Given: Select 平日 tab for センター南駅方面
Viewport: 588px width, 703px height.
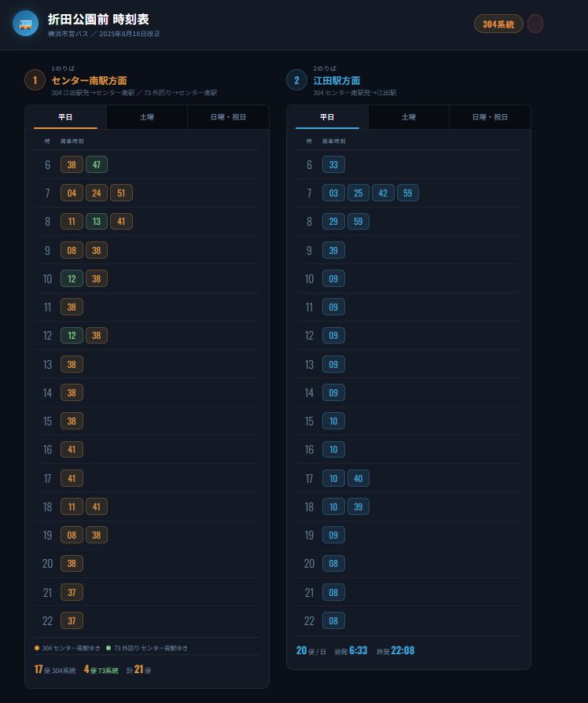Looking at the screenshot, I should pyautogui.click(x=66, y=117).
